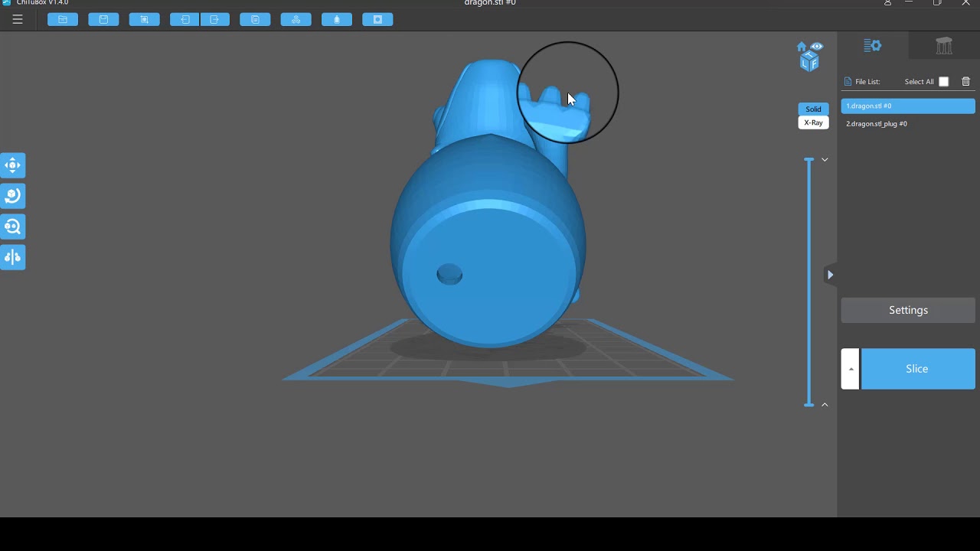The width and height of the screenshot is (980, 551).
Task: Click the Slice button
Action: tap(917, 369)
